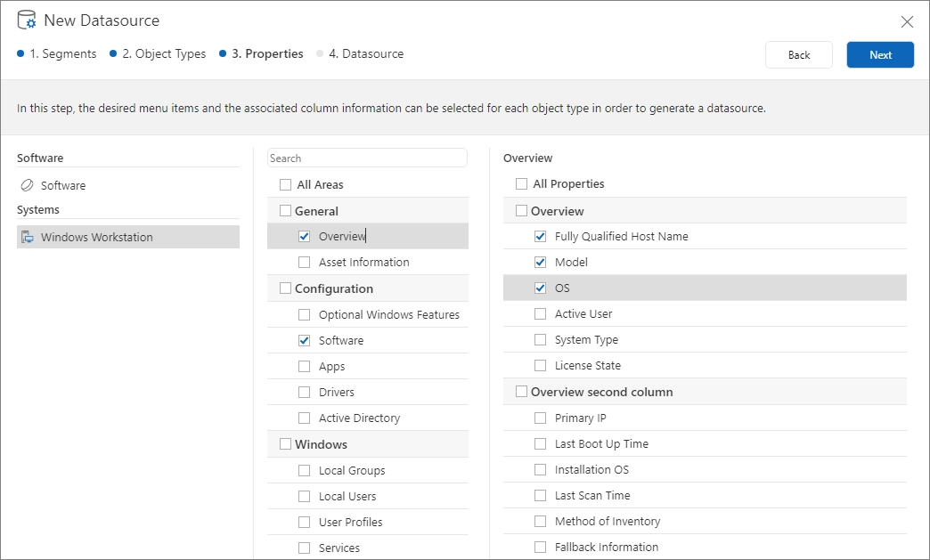This screenshot has width=930, height=560.
Task: Click the Software object type icon
Action: pyautogui.click(x=28, y=185)
